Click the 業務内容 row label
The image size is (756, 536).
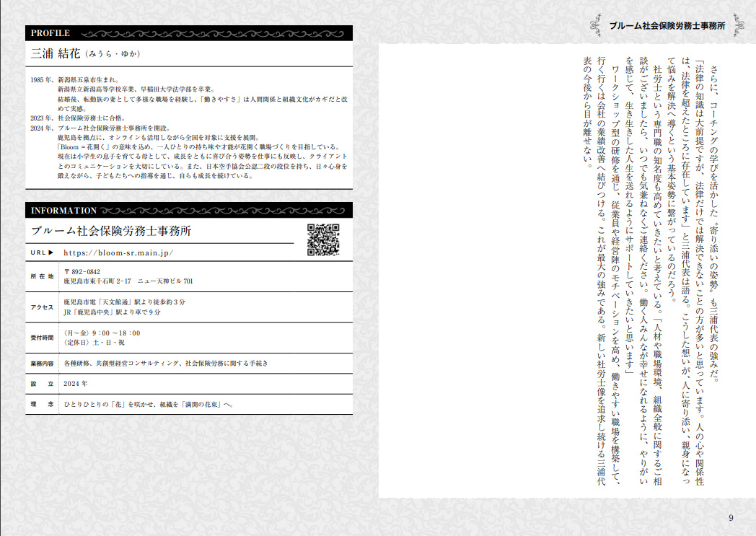[x=43, y=364]
